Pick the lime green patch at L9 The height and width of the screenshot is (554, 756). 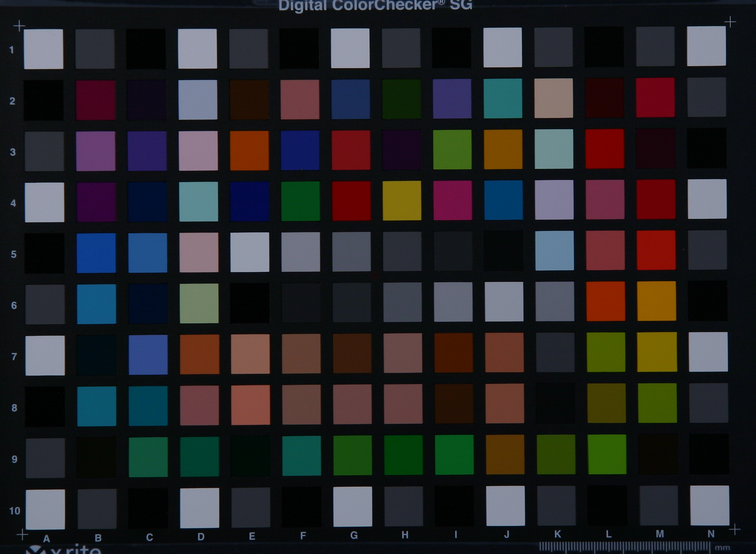(x=607, y=454)
